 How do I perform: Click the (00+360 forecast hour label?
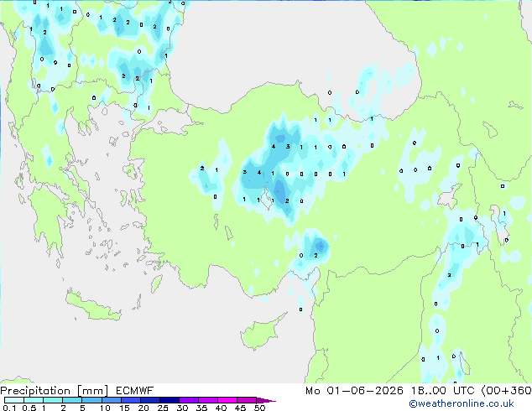point(506,391)
